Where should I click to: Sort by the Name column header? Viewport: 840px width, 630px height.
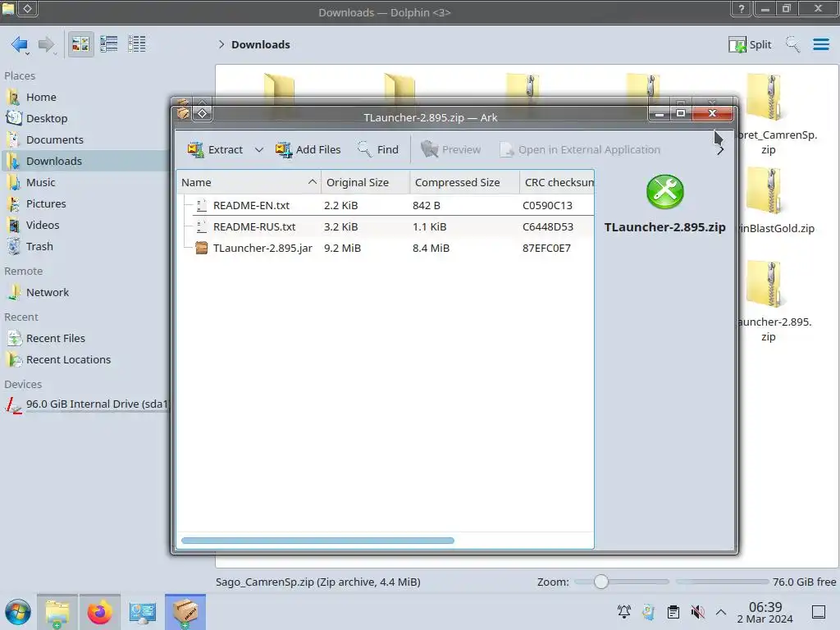[x=249, y=182]
